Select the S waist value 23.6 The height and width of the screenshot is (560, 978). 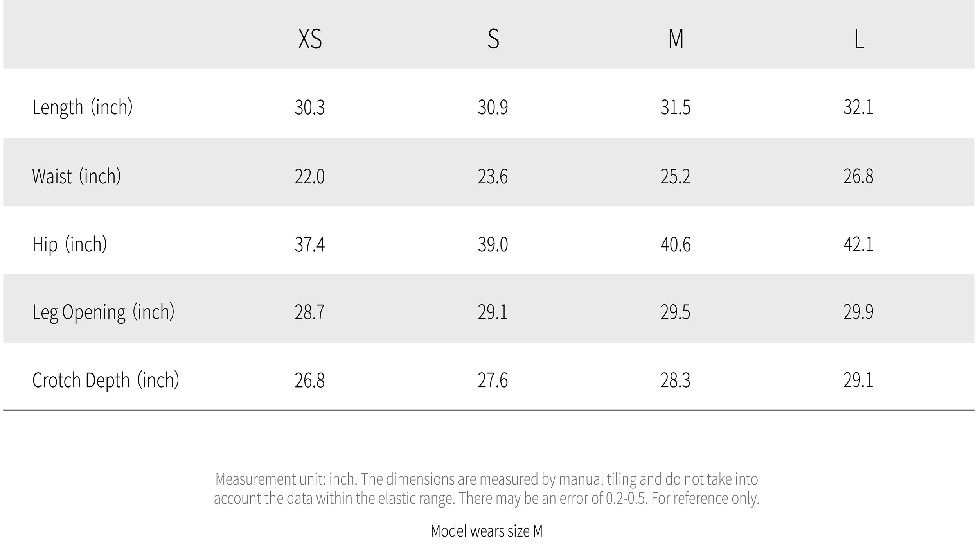coord(493,176)
